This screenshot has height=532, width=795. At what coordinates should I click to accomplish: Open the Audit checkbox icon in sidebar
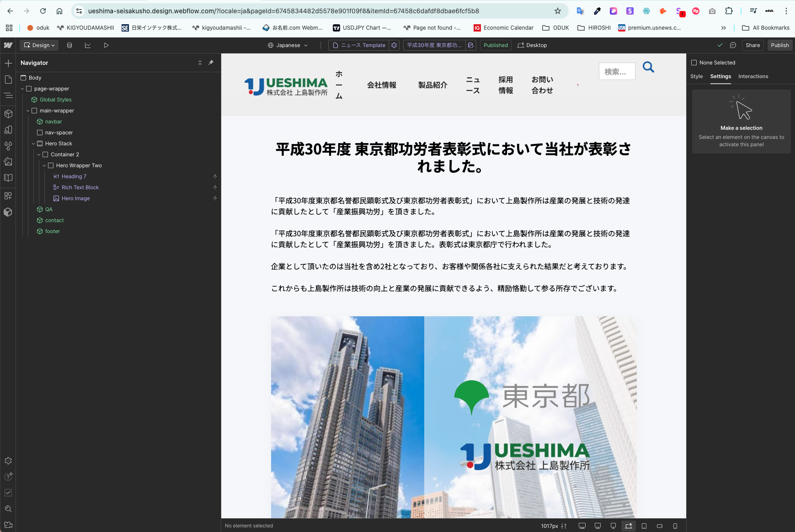8,493
